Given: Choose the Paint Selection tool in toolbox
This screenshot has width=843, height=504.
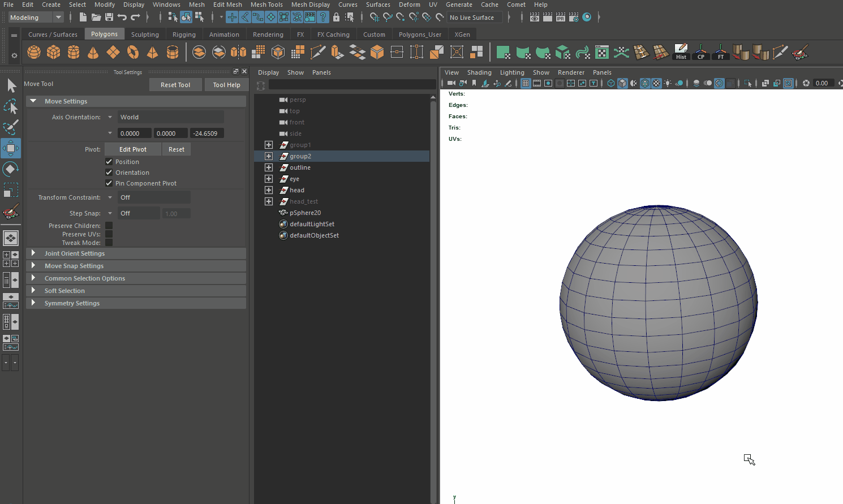Looking at the screenshot, I should [11, 127].
